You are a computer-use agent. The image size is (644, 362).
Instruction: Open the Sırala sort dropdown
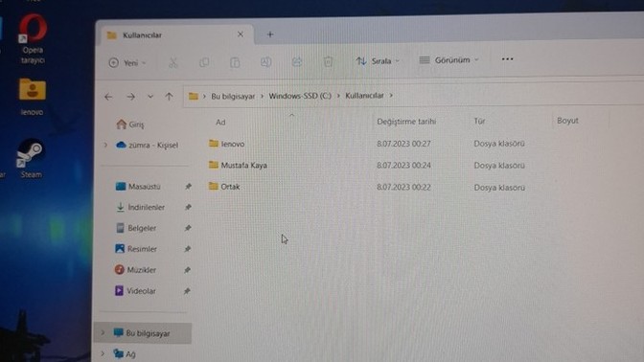pos(378,61)
